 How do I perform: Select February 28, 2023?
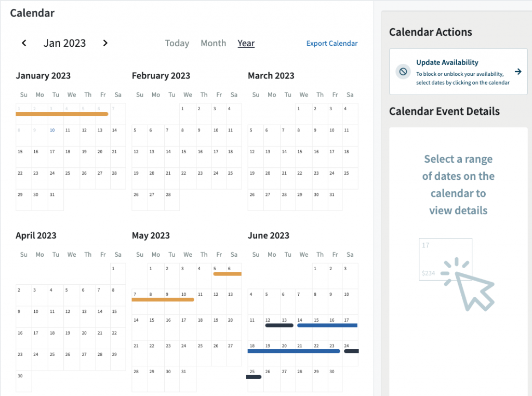(171, 200)
